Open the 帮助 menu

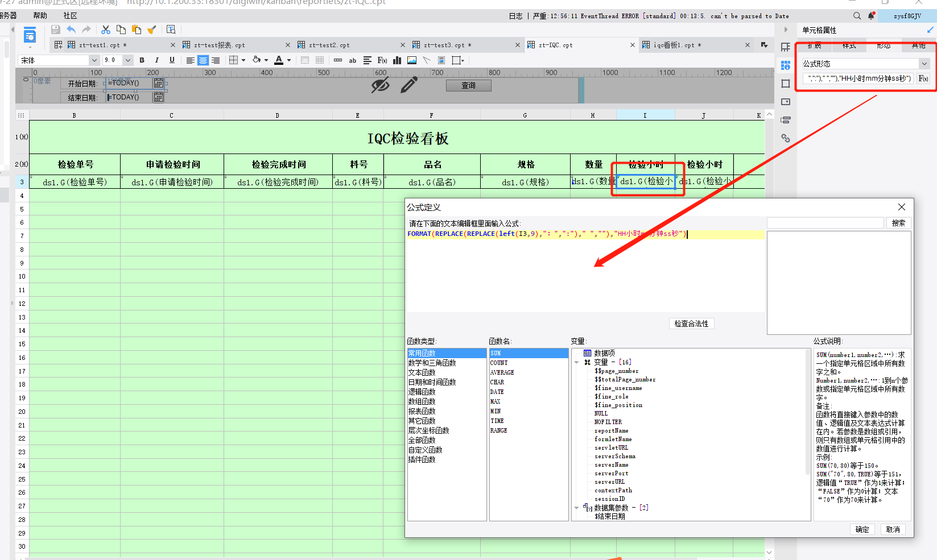click(x=40, y=15)
